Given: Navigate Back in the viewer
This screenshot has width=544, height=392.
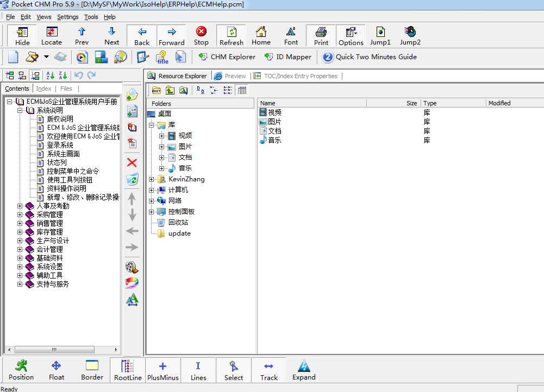Looking at the screenshot, I should [x=142, y=36].
